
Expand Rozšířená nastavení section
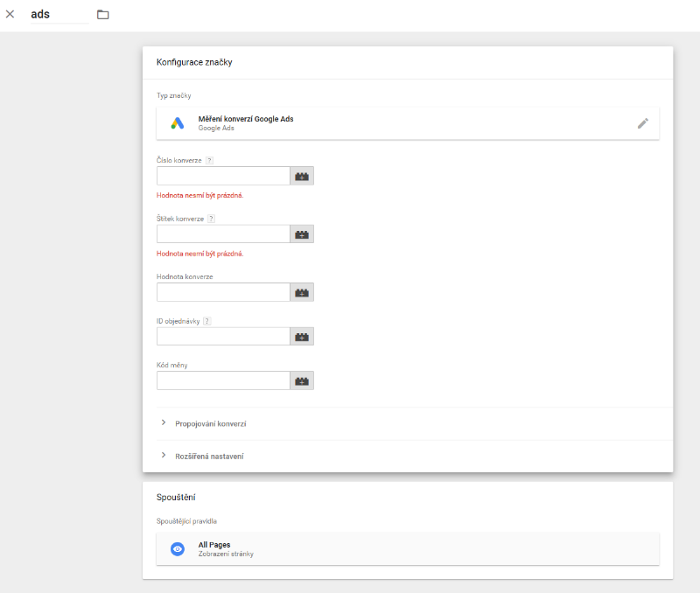[209, 456]
